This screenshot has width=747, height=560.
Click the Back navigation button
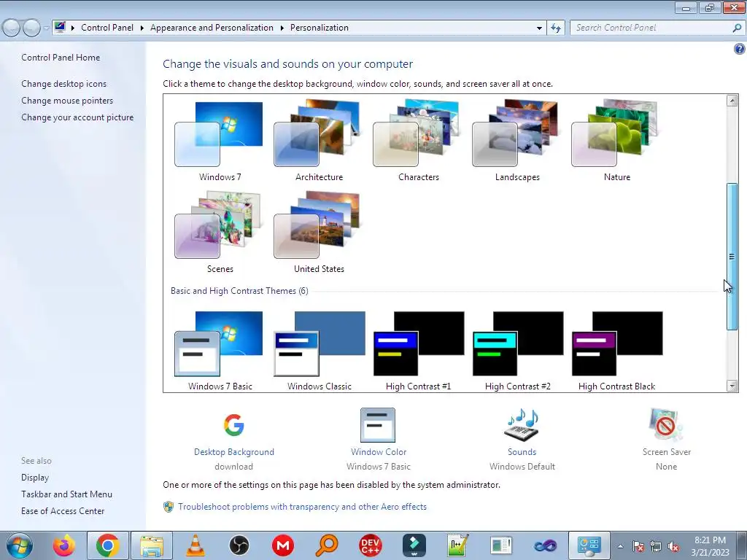12,28
